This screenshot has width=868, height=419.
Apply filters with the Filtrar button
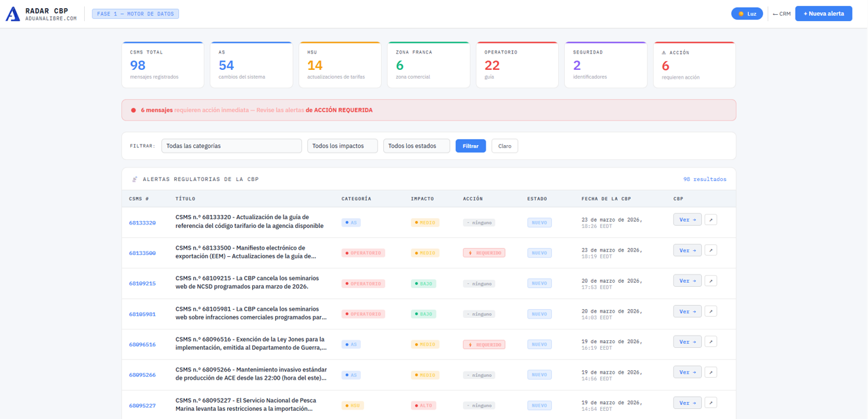pos(471,146)
